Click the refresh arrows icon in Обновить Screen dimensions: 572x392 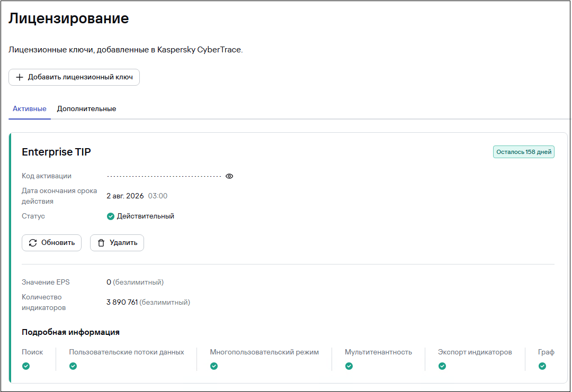coord(33,243)
